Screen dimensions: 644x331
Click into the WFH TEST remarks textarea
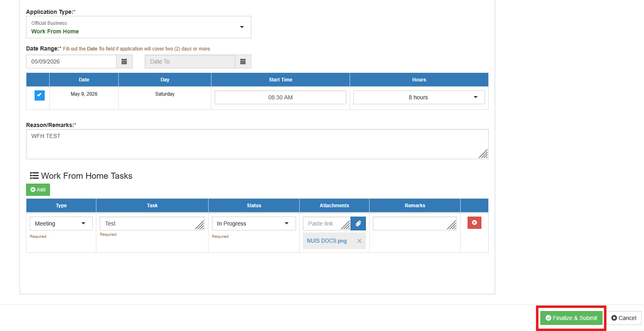(257, 144)
